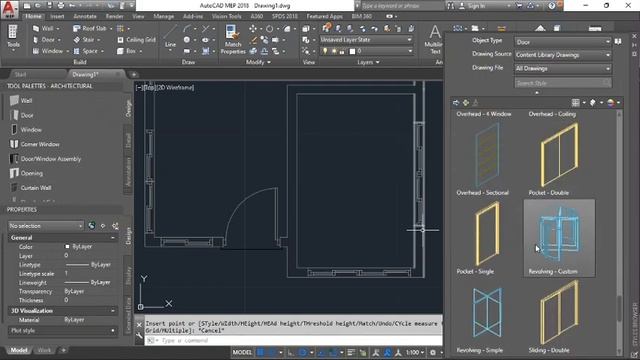The height and width of the screenshot is (360, 640).
Task: Click Match Properties tool
Action: 233,40
